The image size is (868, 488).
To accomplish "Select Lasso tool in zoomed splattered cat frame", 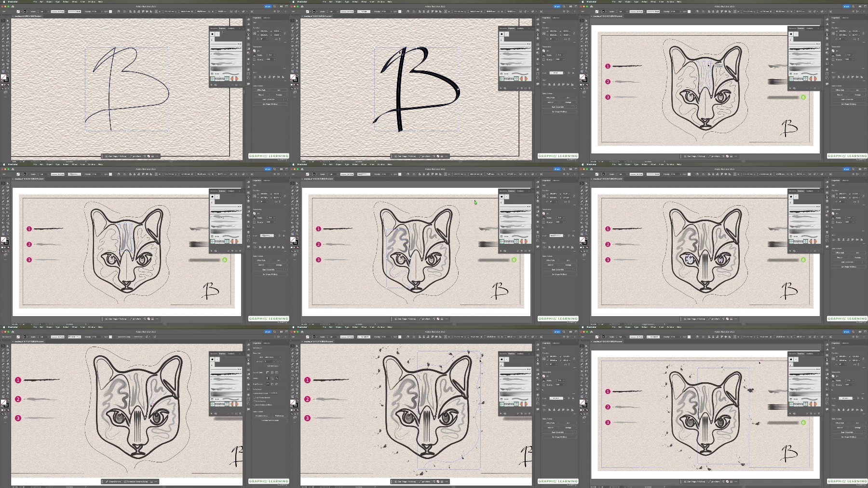I will tap(297, 350).
